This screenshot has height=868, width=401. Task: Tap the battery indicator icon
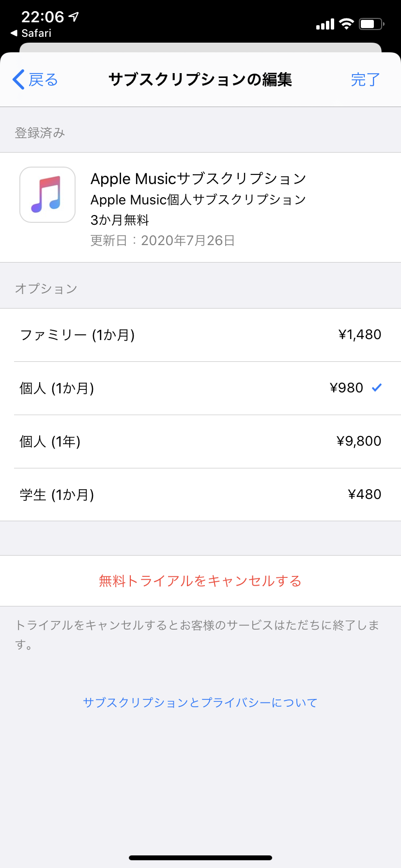371,24
